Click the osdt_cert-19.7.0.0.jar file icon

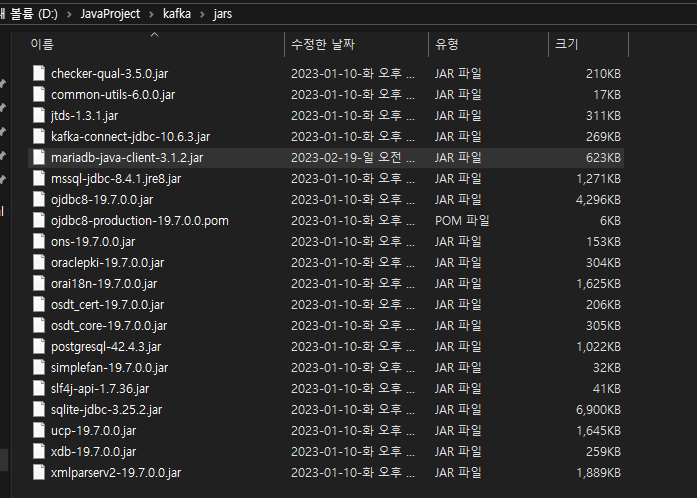(39, 305)
